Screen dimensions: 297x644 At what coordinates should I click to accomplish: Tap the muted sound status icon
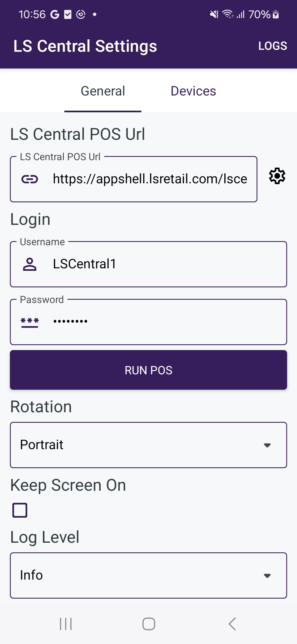point(214,15)
